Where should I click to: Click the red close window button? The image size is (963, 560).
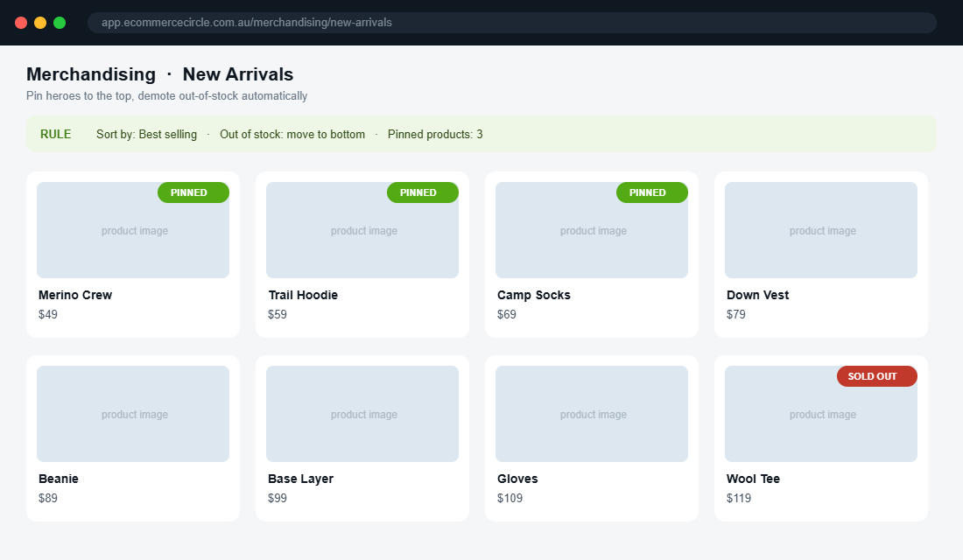(21, 23)
